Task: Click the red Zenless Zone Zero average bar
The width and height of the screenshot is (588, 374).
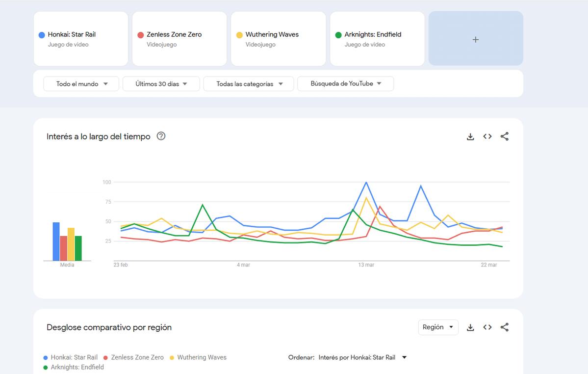Action: [63, 248]
